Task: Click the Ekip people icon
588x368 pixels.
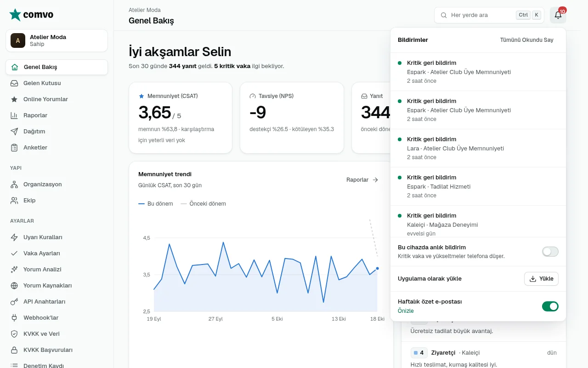Action: [14, 201]
